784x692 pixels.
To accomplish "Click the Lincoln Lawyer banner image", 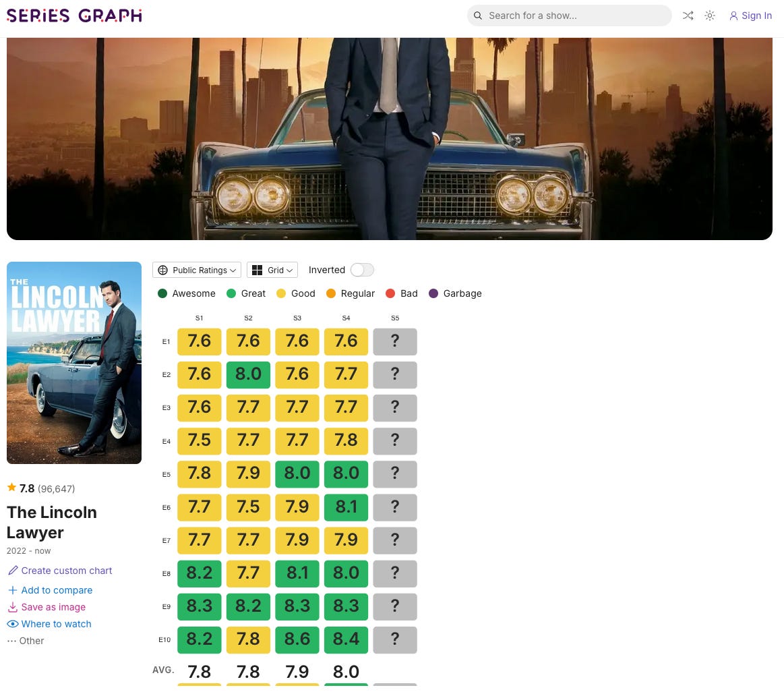I will 390,138.
